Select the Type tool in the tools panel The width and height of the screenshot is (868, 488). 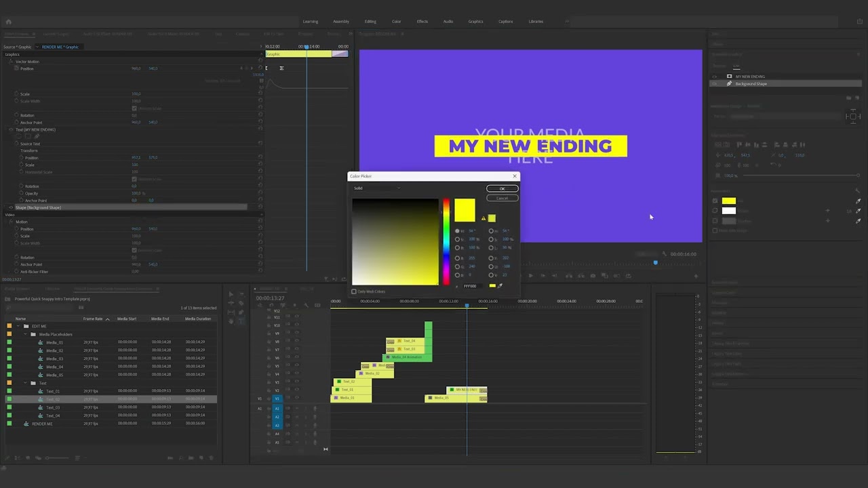tap(241, 321)
